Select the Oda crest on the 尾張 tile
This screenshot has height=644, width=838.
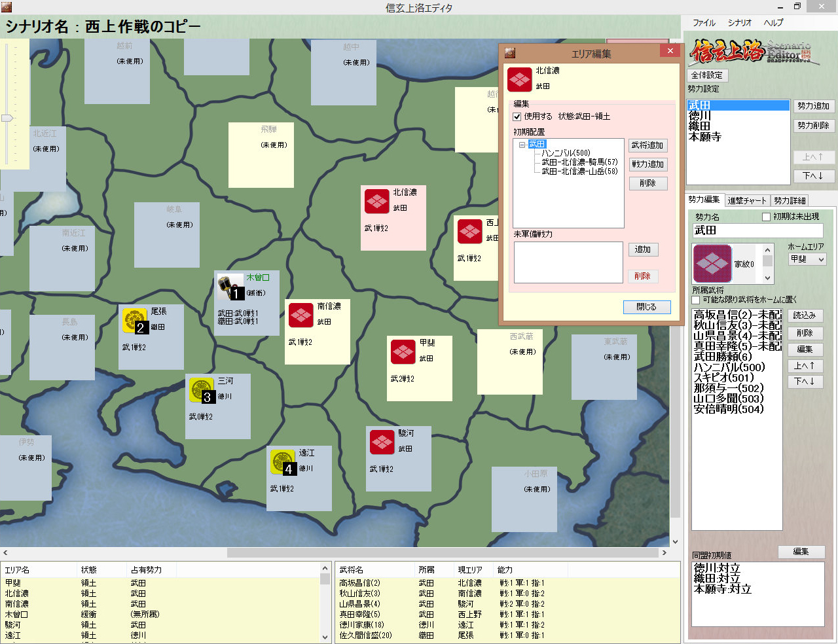tap(134, 320)
